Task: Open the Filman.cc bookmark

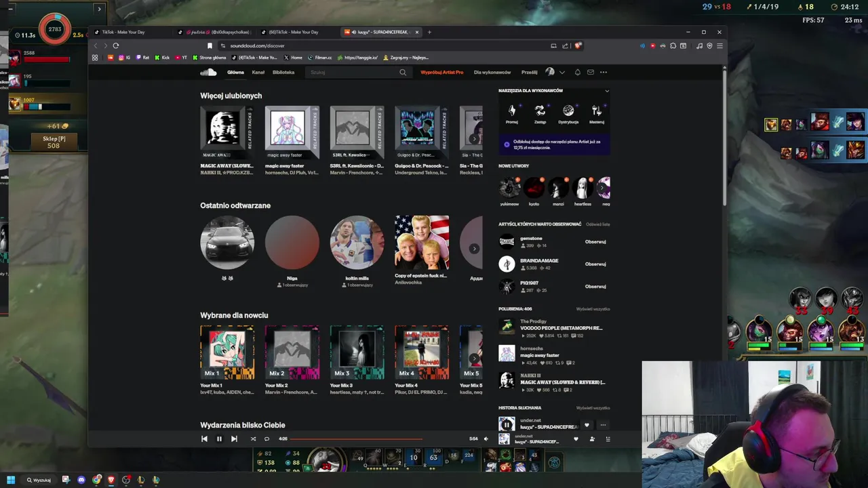Action: point(320,58)
